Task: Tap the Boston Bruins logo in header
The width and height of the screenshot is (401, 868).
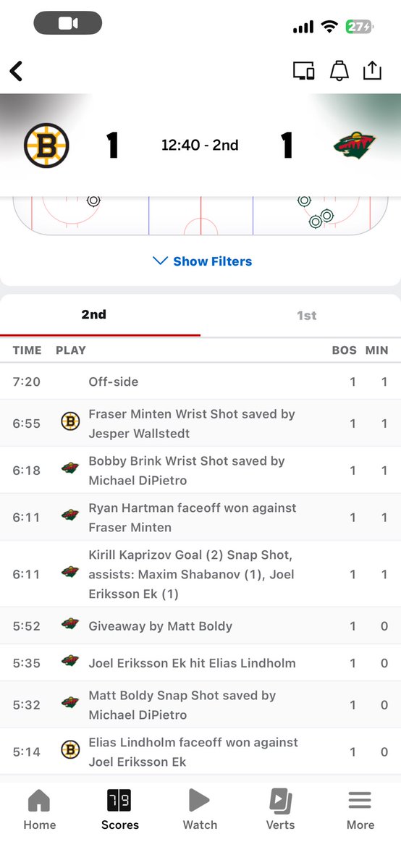Action: point(46,146)
